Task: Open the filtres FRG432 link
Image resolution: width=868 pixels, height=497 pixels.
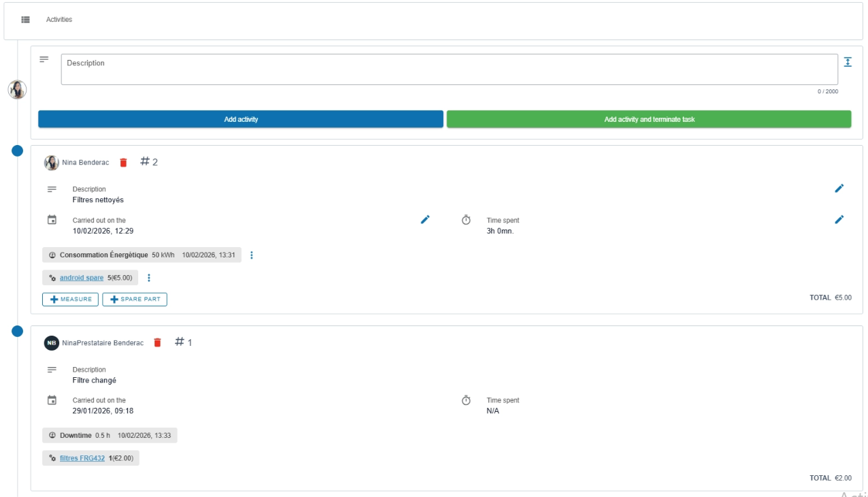Action: pos(82,458)
